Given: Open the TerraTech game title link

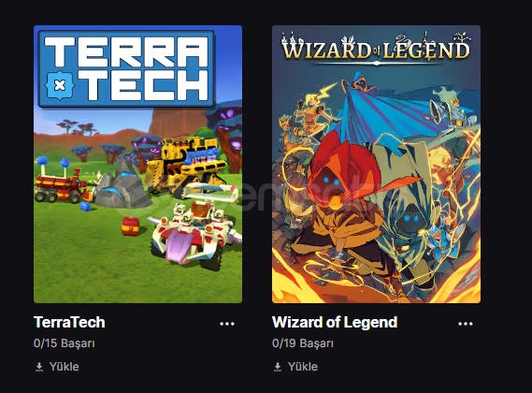Looking at the screenshot, I should 69,322.
